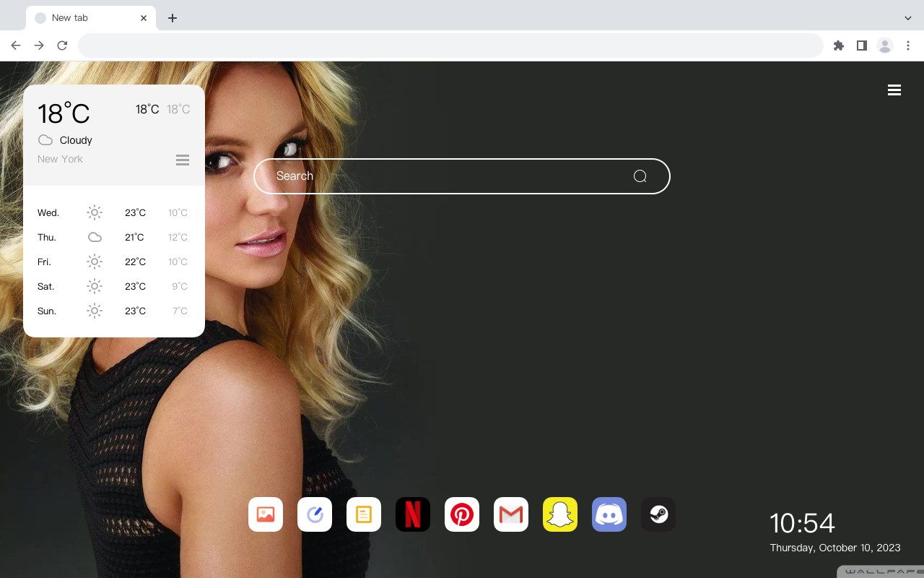
Task: Click the Sun. forecast day label
Action: point(47,311)
